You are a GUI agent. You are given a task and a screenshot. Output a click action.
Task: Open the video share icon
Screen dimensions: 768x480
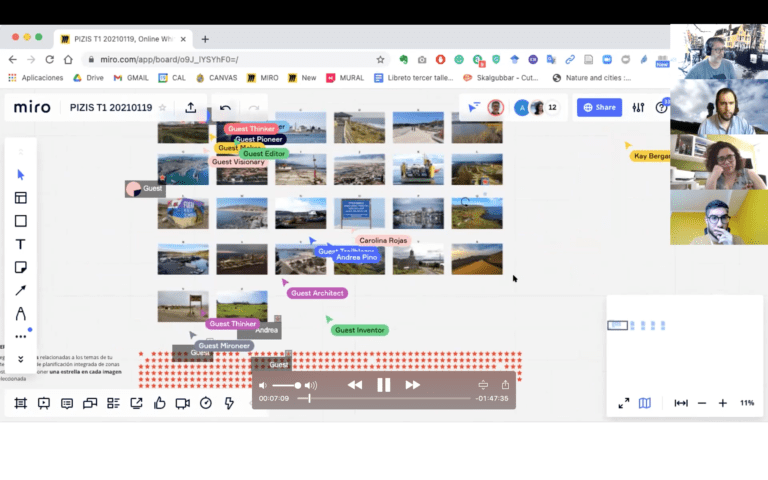(505, 384)
